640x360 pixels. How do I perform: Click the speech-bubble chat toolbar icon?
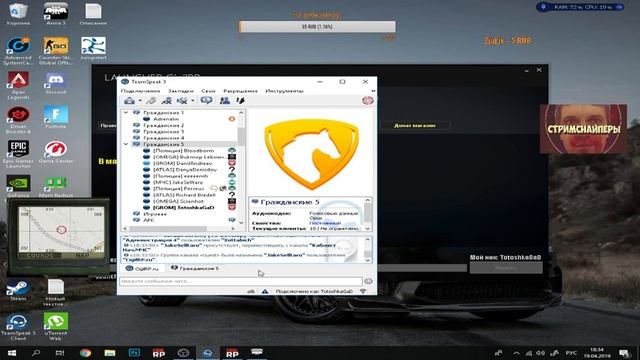(206, 100)
